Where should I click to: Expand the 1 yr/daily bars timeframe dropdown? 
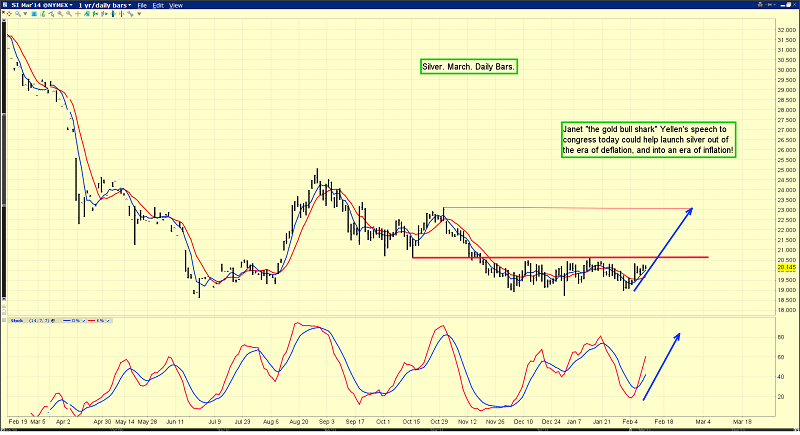tap(100, 6)
